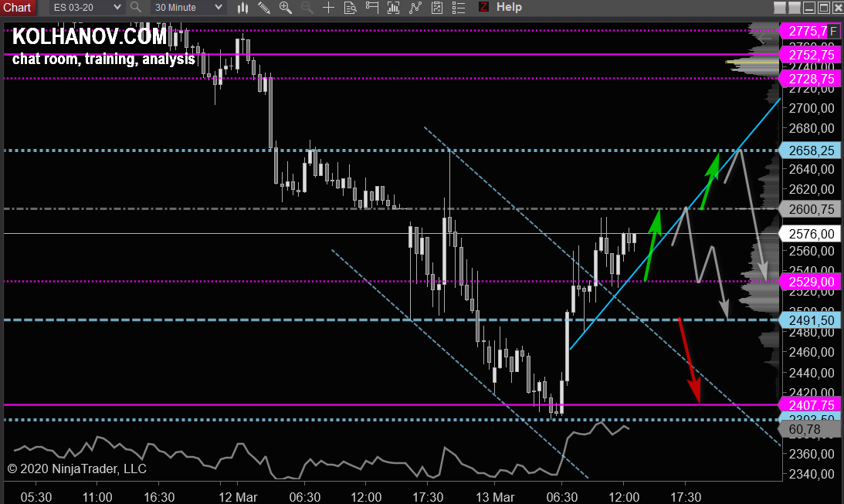
Task: Click the 2360,00 price axis label
Action: 811,454
